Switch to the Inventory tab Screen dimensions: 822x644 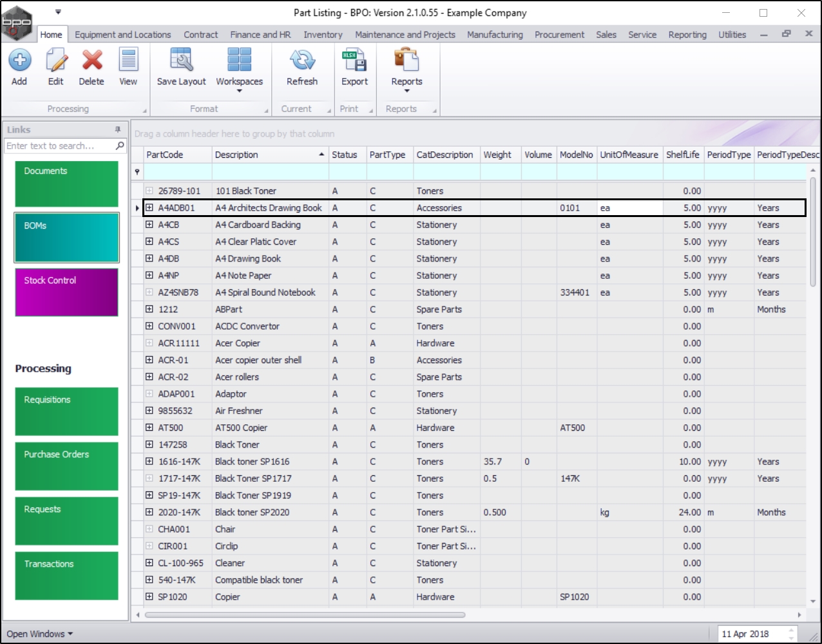323,35
